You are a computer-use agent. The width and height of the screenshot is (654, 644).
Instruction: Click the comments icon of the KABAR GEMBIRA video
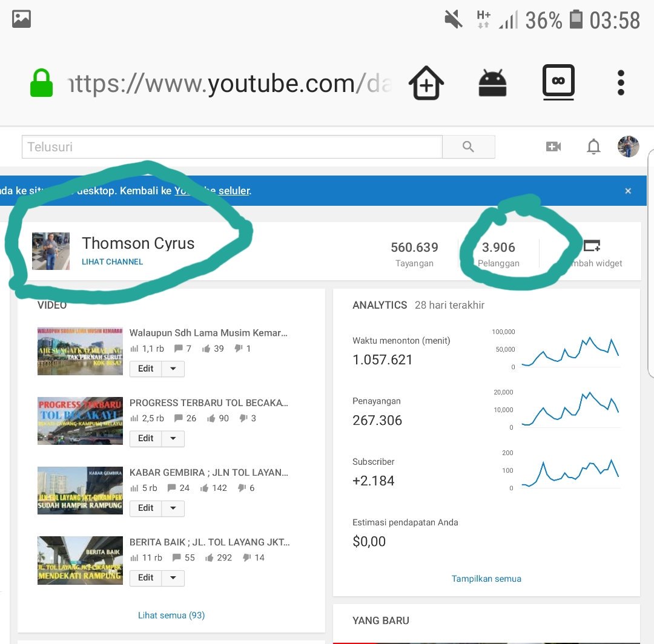coord(171,488)
